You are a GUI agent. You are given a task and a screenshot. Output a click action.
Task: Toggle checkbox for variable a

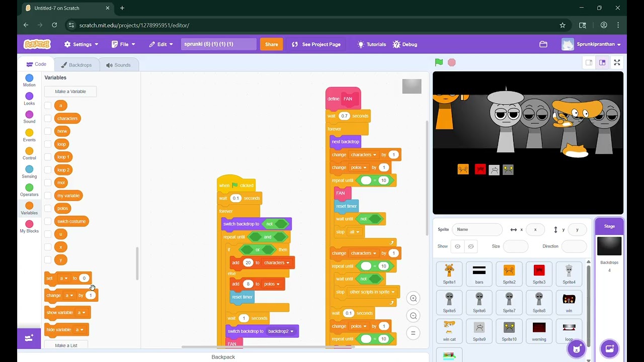click(x=48, y=105)
